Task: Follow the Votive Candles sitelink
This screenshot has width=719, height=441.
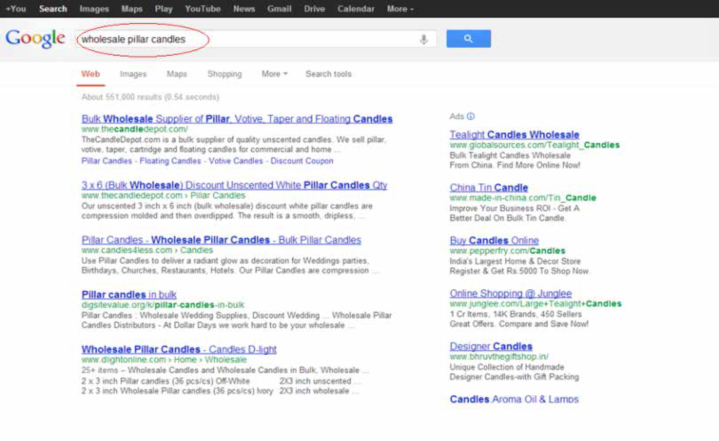Action: (236, 161)
